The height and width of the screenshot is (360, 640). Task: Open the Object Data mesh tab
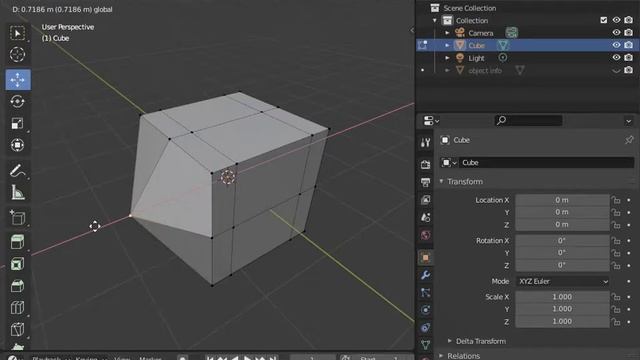coord(425,345)
